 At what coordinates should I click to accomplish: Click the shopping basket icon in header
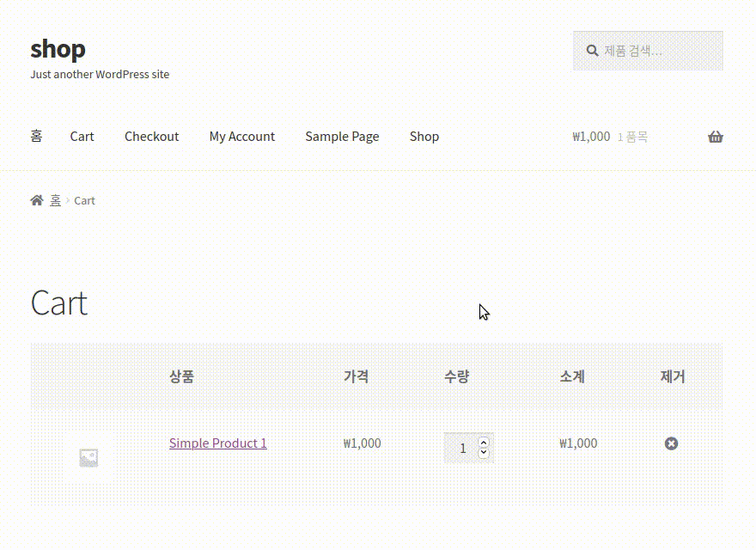pyautogui.click(x=715, y=137)
